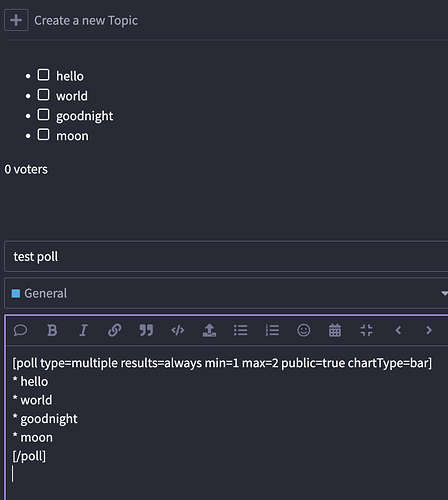
Task: Click the test poll title field
Action: coord(226,257)
